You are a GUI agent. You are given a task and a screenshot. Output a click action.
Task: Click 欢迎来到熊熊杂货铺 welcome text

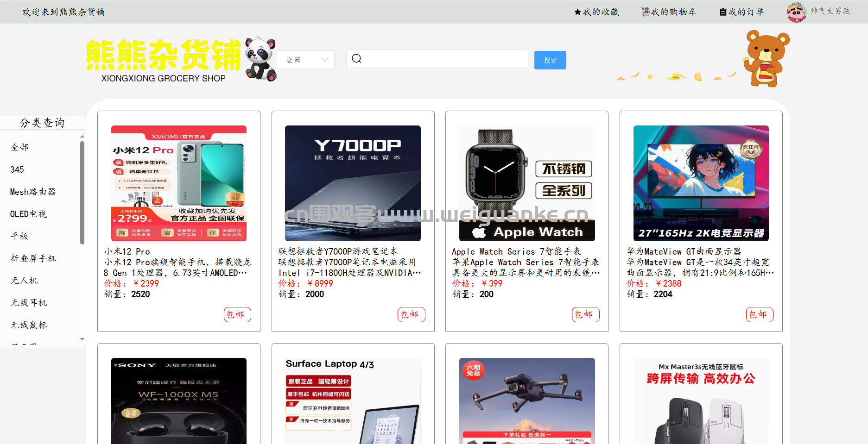coord(63,12)
